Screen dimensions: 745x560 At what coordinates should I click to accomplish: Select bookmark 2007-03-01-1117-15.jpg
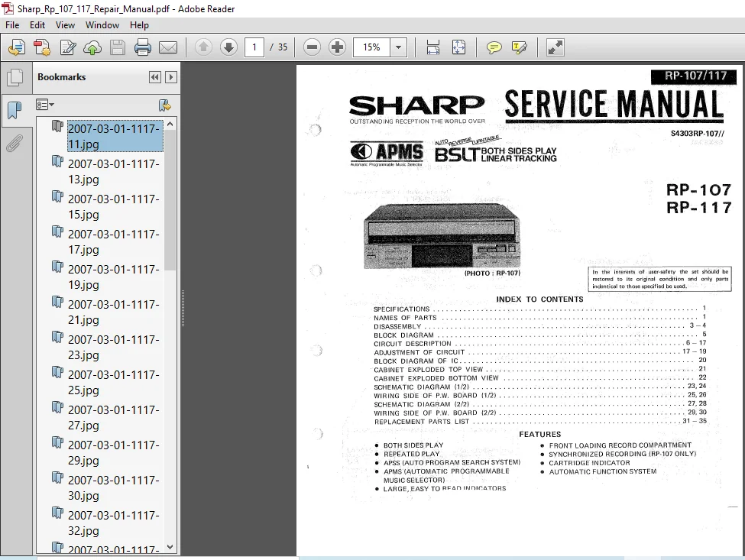tap(114, 206)
